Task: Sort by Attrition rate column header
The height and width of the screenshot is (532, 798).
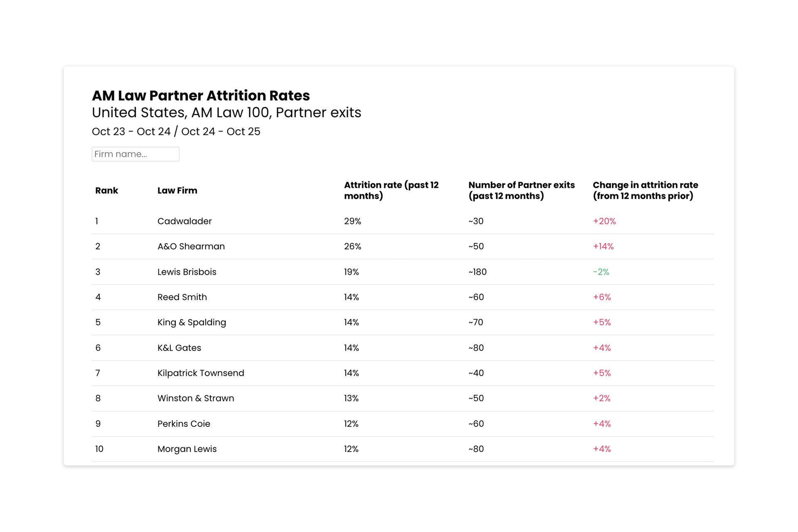Action: 391,190
